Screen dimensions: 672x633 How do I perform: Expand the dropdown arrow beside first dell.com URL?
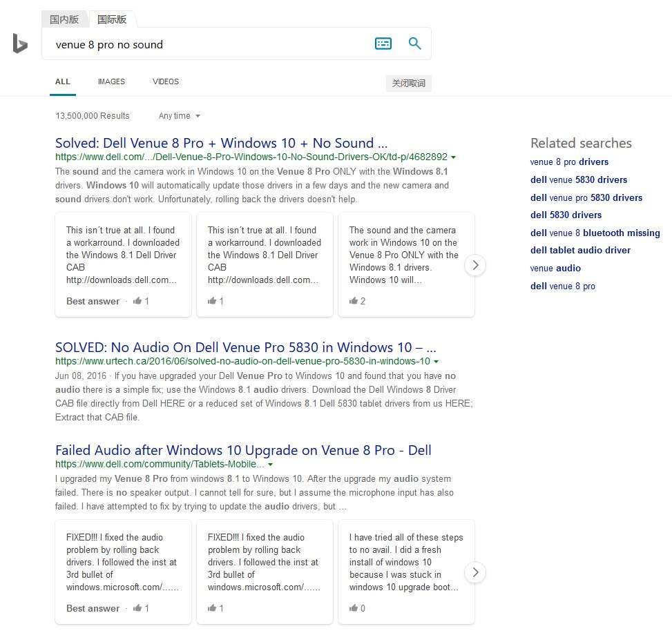tap(454, 157)
